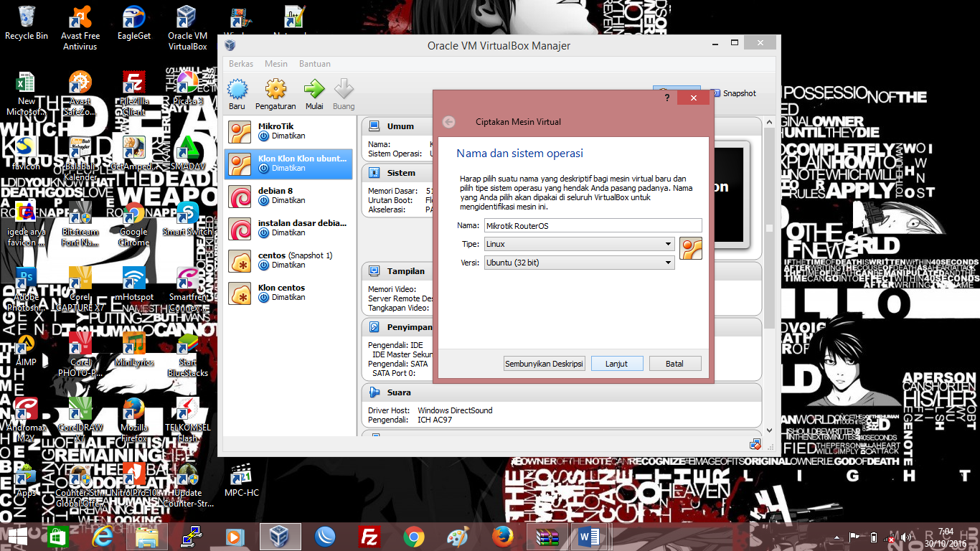Open the Tipe dropdown showing Linux
The height and width of the screenshot is (551, 980).
tap(580, 244)
